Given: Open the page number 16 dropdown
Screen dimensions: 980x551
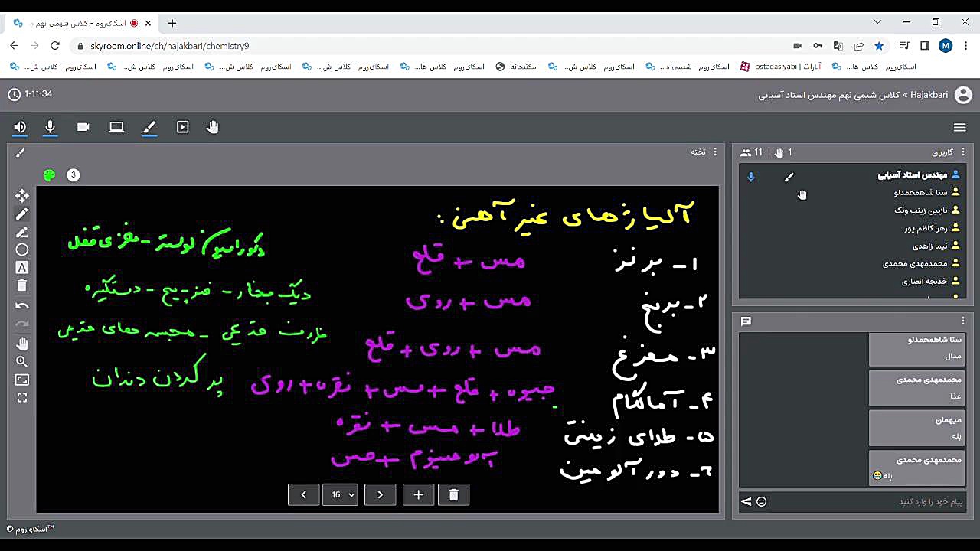Looking at the screenshot, I should point(340,494).
